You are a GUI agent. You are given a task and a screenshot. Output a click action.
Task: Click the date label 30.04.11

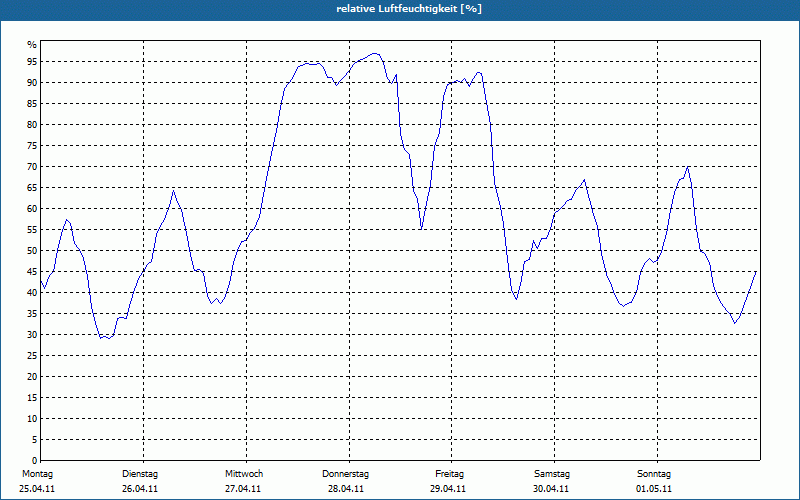coord(551,489)
